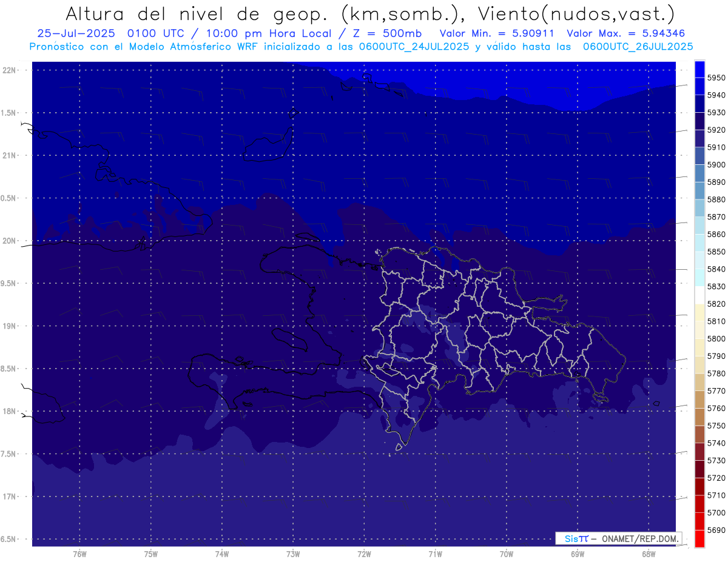This screenshot has width=728, height=562.
Task: Click the '21N' latitude axis label
Action: (x=10, y=156)
